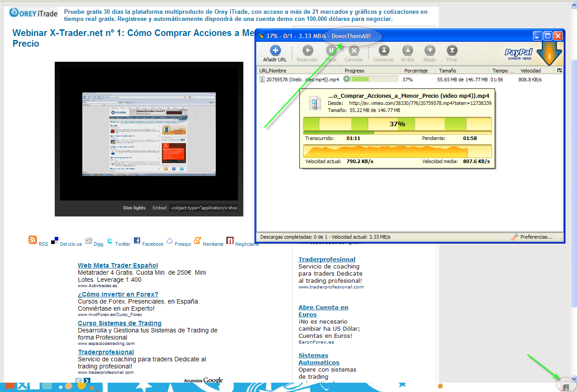Click the Embed label under the video
This screenshot has height=392, width=577.
[x=159, y=208]
